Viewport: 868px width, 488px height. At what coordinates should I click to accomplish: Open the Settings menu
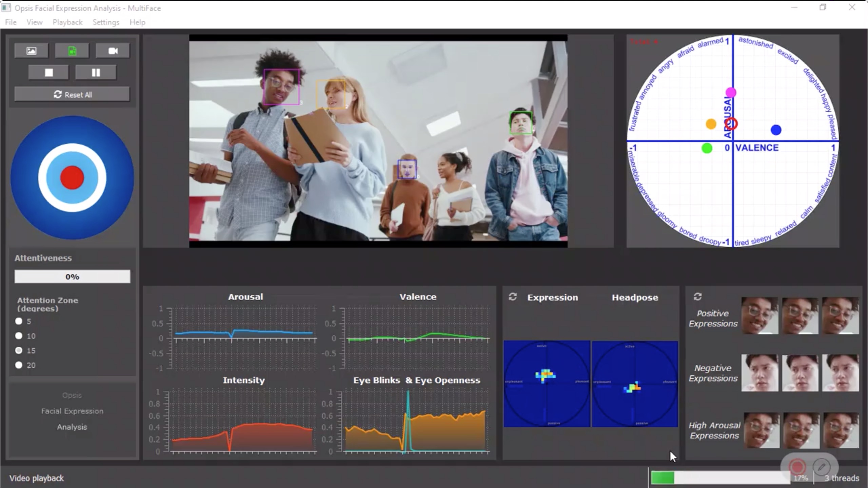(105, 22)
